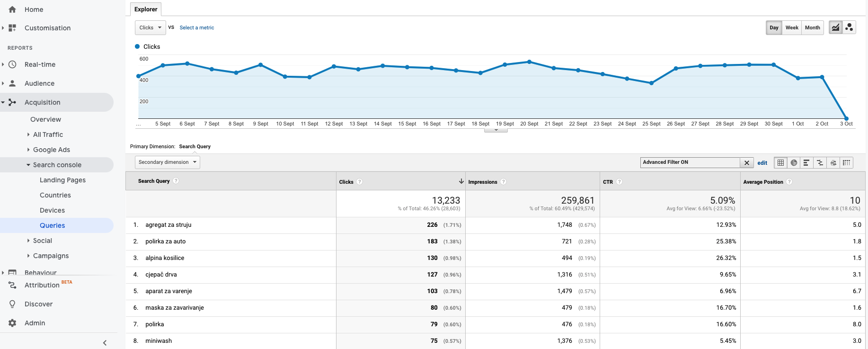
Task: Open the Admin gear icon
Action: (x=12, y=323)
